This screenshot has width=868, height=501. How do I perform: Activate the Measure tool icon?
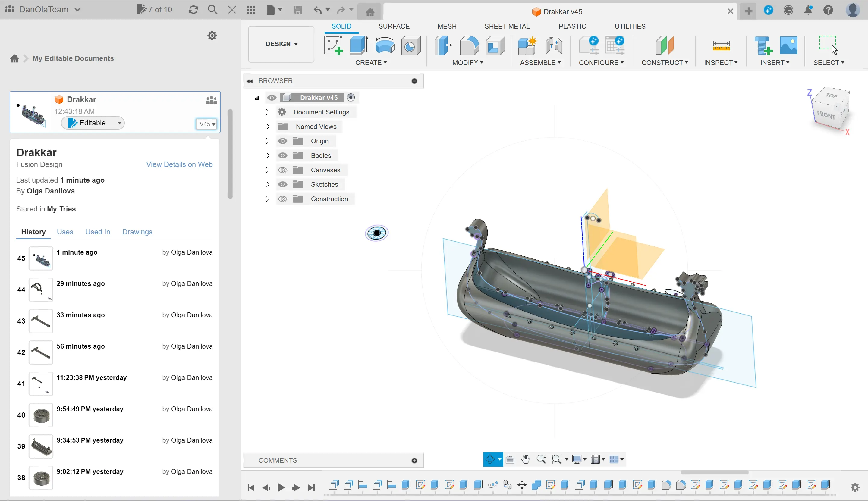[x=721, y=45]
